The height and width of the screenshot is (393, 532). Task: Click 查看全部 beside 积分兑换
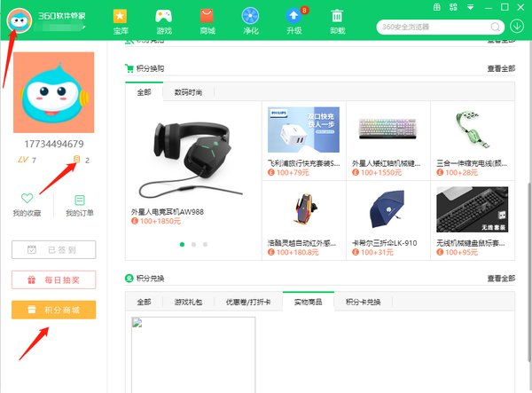coord(501,279)
